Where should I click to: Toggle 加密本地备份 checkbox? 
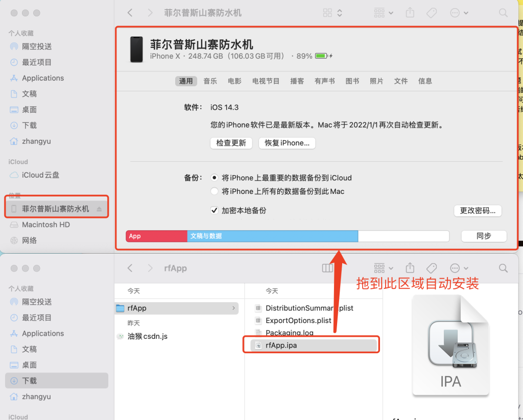(x=215, y=210)
